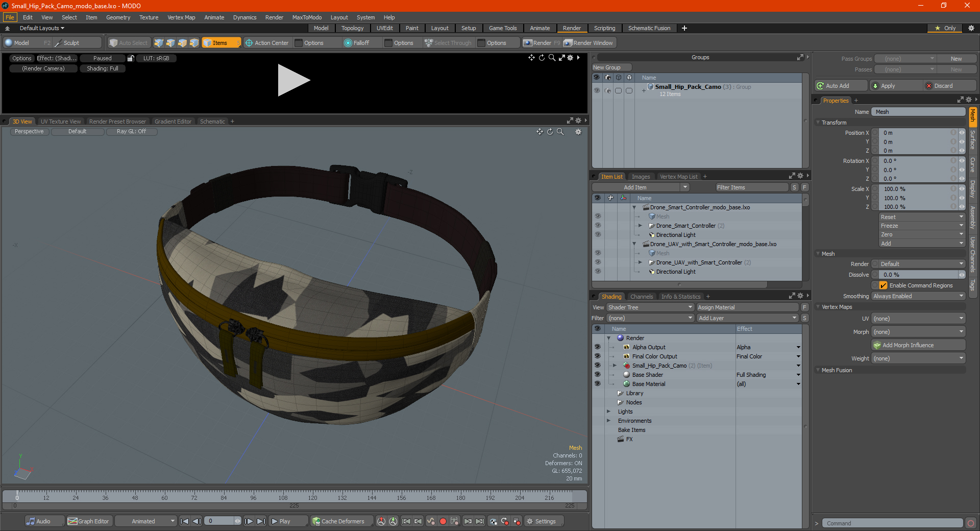Open the Action Center tool
The image size is (980, 531).
pos(267,43)
